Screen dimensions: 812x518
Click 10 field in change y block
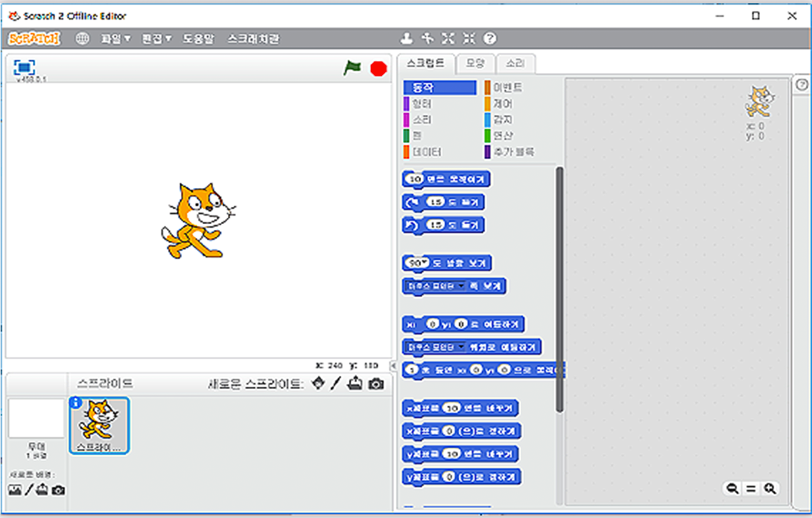pyautogui.click(x=451, y=454)
